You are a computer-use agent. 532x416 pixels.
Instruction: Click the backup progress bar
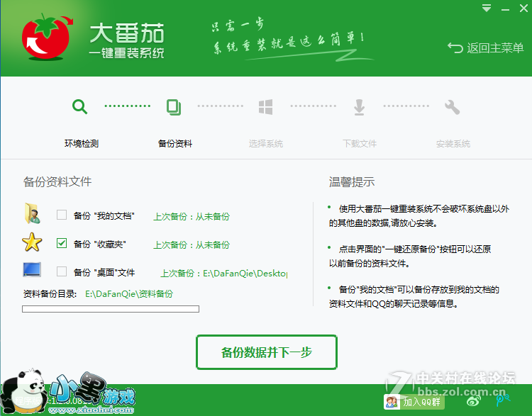(111, 309)
